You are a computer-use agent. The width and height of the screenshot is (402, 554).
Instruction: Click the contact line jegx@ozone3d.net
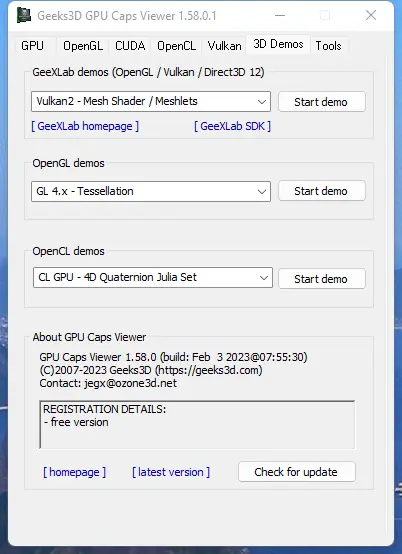coord(108,383)
